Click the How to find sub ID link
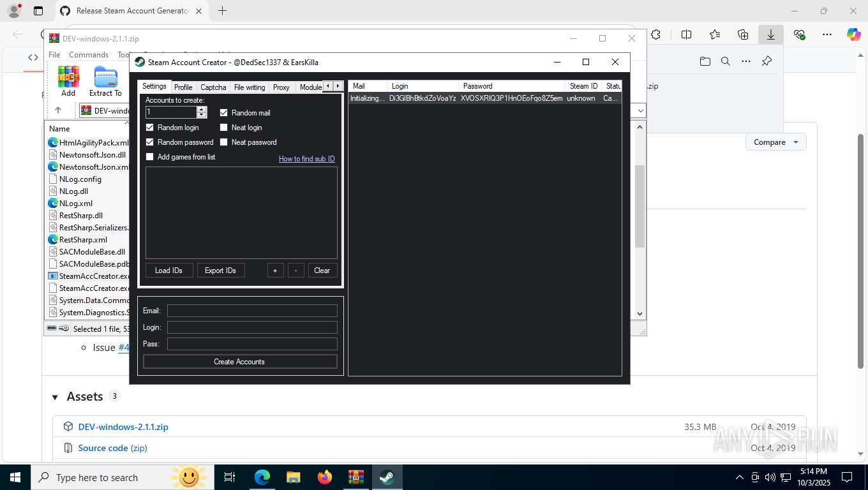This screenshot has width=868, height=490. 306,159
